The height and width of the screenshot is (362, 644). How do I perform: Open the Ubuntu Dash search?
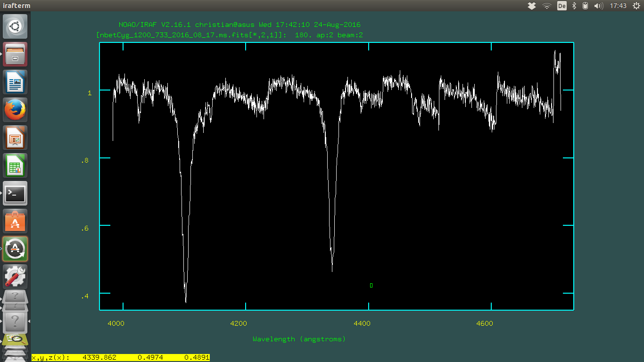pos(15,26)
